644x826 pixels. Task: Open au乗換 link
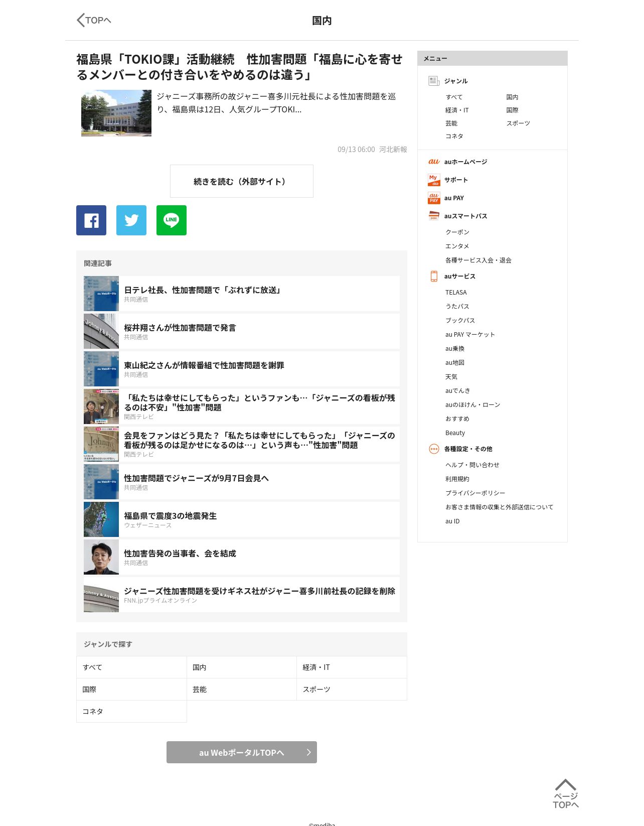pyautogui.click(x=455, y=348)
